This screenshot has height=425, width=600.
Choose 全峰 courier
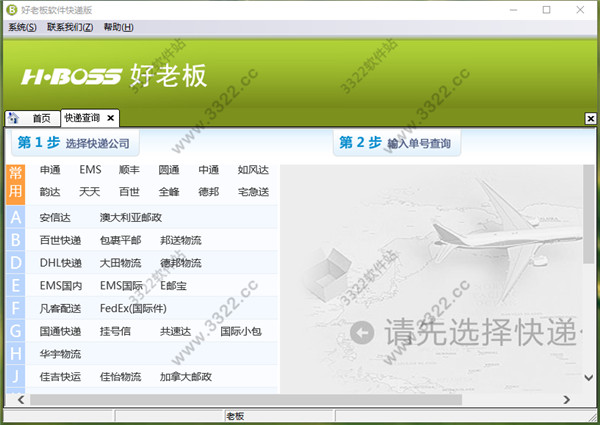(x=169, y=192)
